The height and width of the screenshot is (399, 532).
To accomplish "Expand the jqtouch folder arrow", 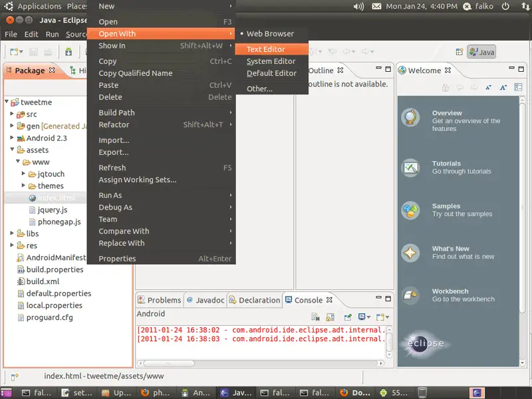I will point(23,174).
